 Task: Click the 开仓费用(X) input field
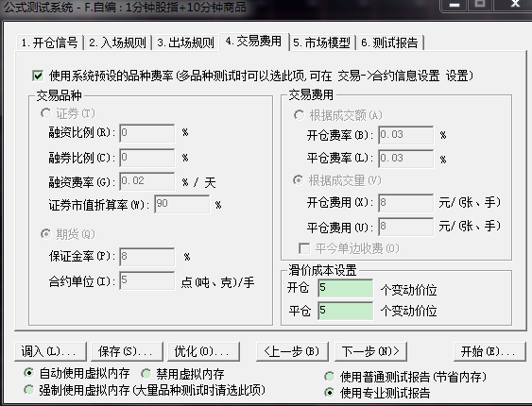(x=405, y=203)
